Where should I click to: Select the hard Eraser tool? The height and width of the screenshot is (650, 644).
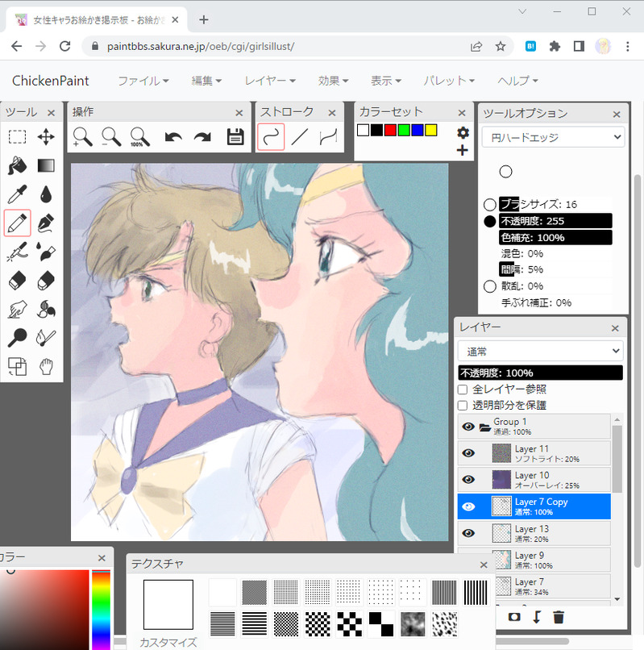click(17, 281)
